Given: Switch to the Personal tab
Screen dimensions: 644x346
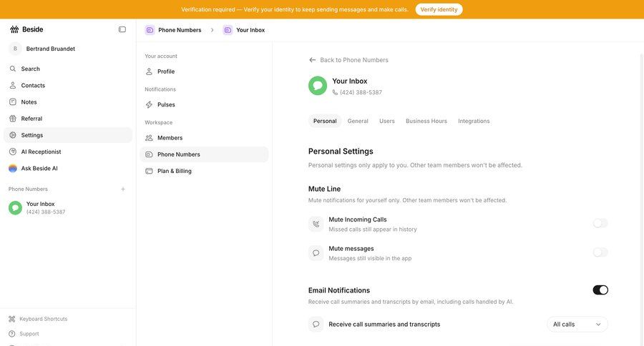Looking at the screenshot, I should 325,121.
